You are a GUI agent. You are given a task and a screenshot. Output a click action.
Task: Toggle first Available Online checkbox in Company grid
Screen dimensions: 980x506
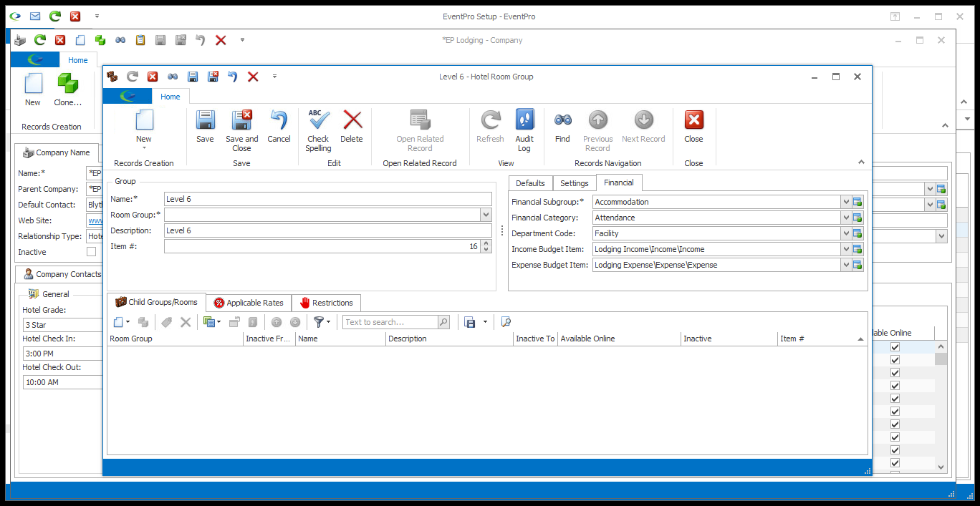click(895, 346)
